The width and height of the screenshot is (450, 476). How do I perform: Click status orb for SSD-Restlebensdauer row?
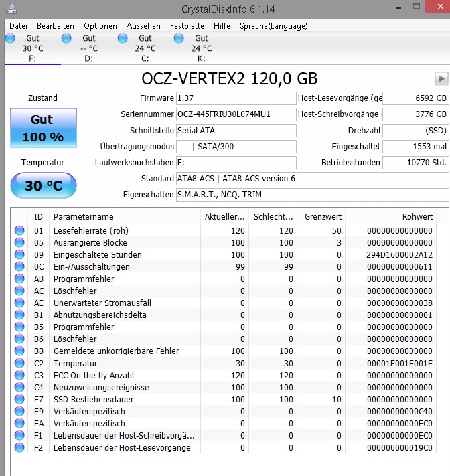(x=19, y=399)
